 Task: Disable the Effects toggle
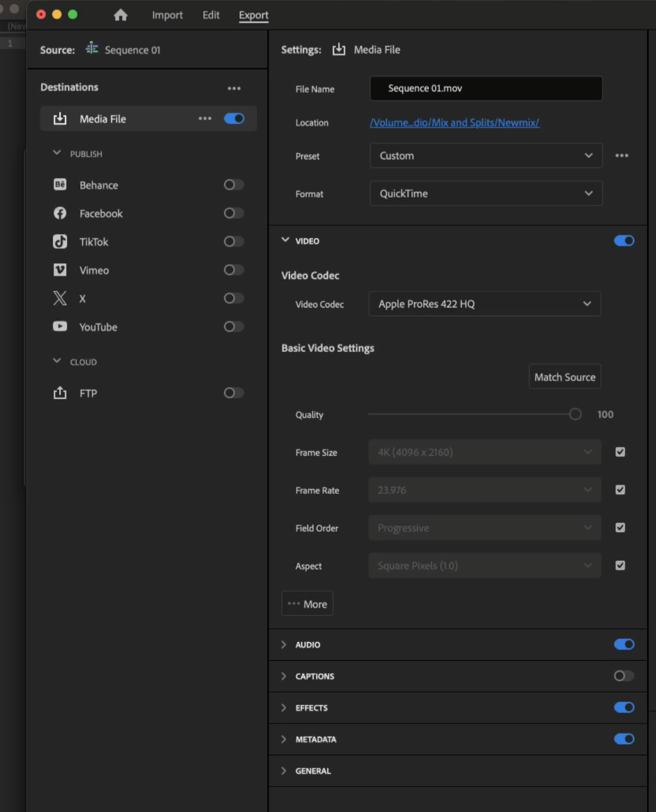coord(624,707)
